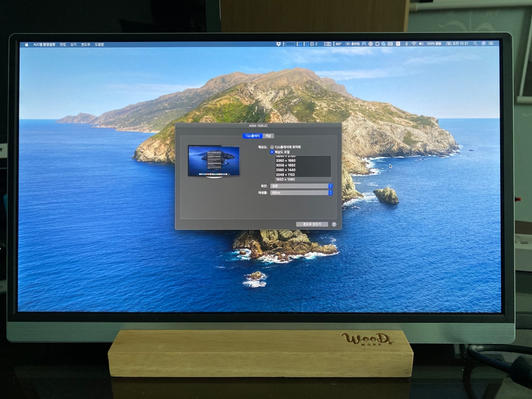The image size is (532, 399).
Task: Open the 도움말 menu
Action: point(99,45)
